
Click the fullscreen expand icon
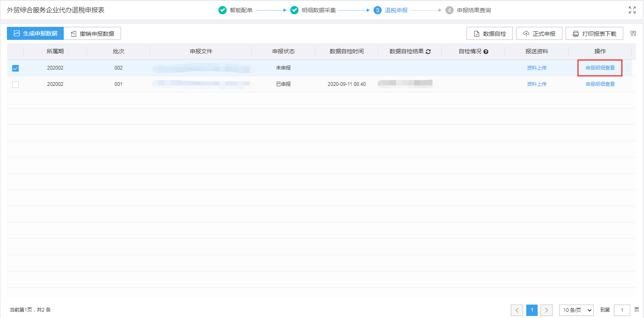coord(632,10)
